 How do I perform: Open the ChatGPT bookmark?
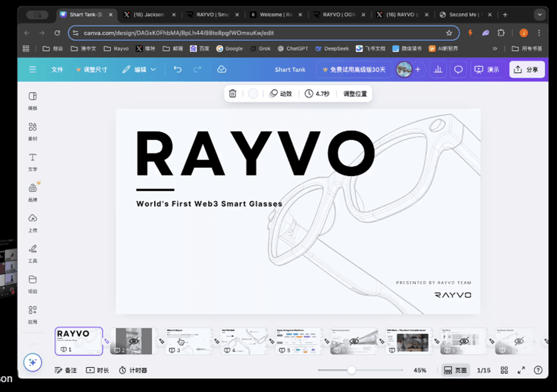pyautogui.click(x=293, y=49)
